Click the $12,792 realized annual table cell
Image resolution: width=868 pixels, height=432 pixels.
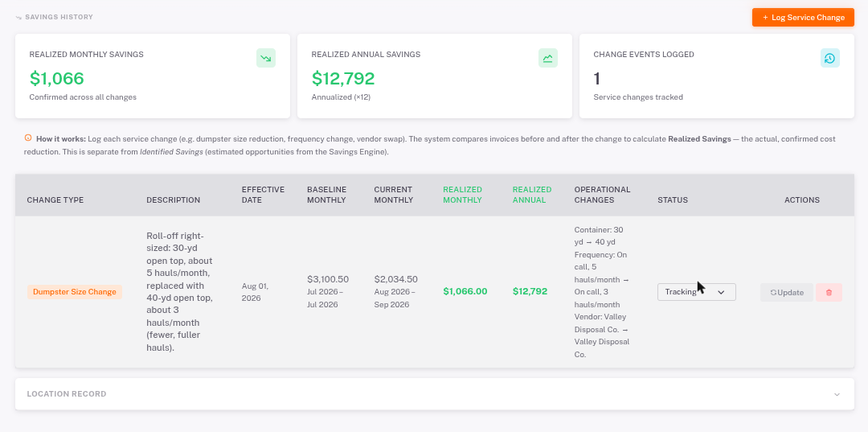(x=530, y=291)
